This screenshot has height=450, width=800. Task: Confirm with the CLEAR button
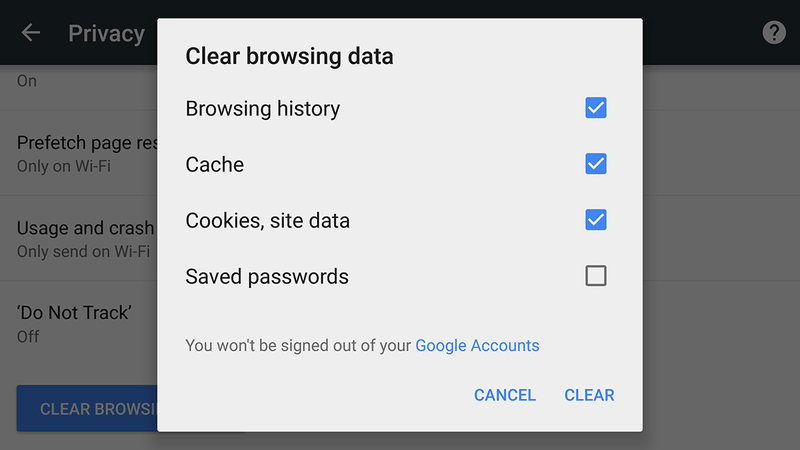coord(589,395)
